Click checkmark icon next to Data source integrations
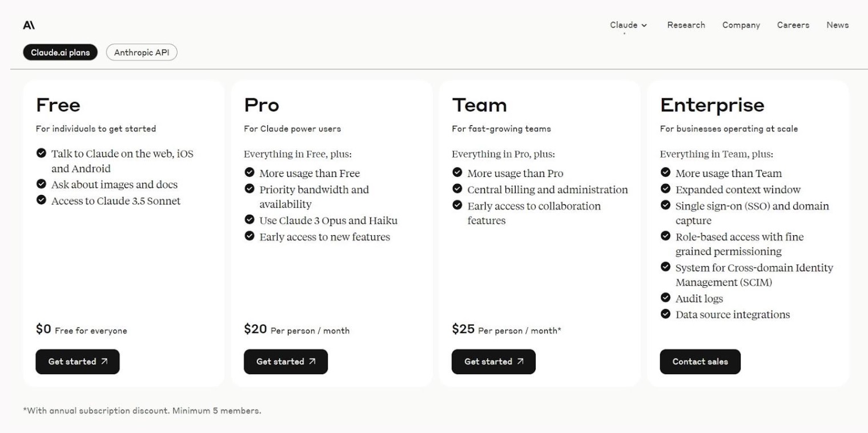 (x=665, y=314)
